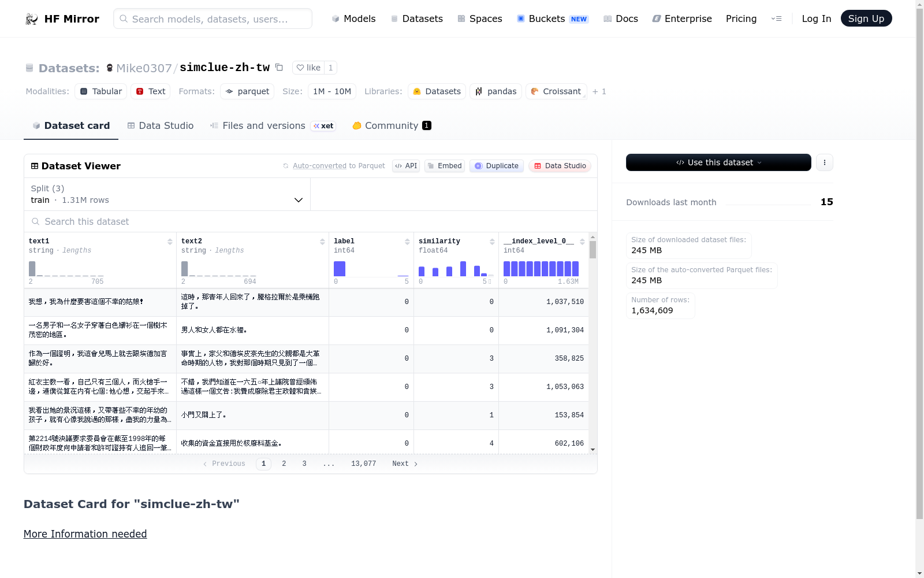Click the Croissant library tag
The width and height of the screenshot is (924, 578).
556,91
